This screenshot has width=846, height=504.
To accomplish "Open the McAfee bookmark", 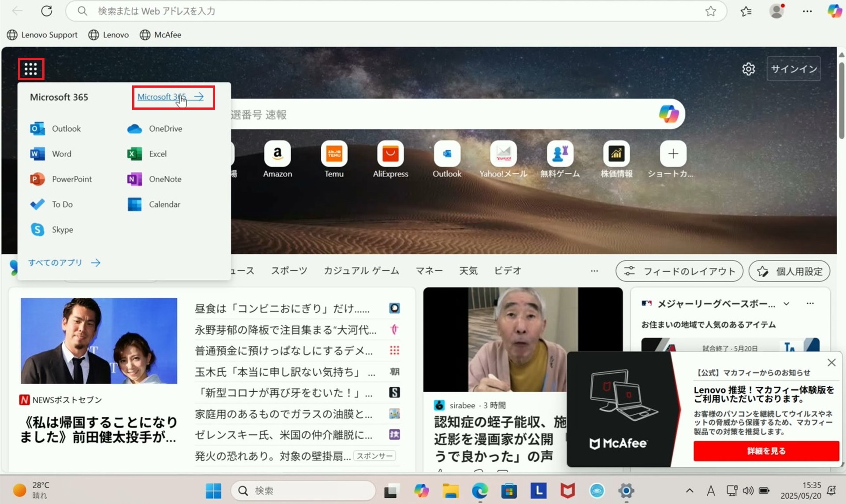I will coord(160,35).
